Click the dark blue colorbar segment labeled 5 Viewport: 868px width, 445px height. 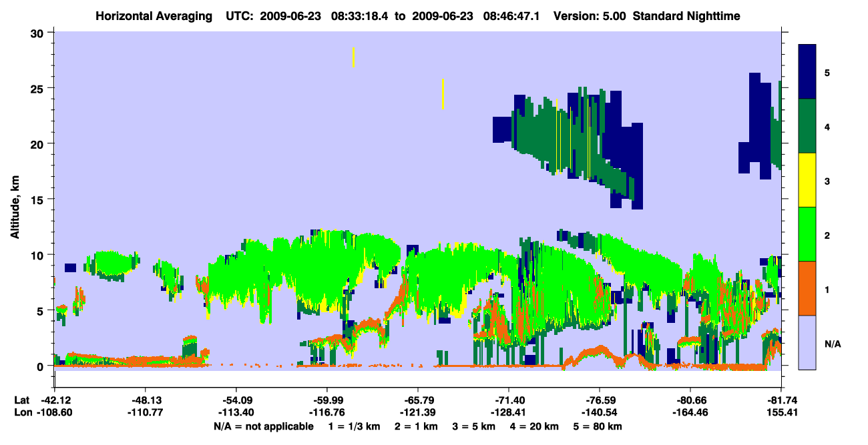click(807, 72)
